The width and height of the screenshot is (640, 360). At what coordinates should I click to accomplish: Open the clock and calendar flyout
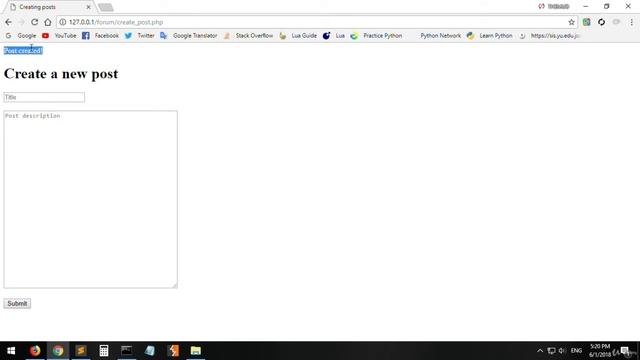pos(600,351)
